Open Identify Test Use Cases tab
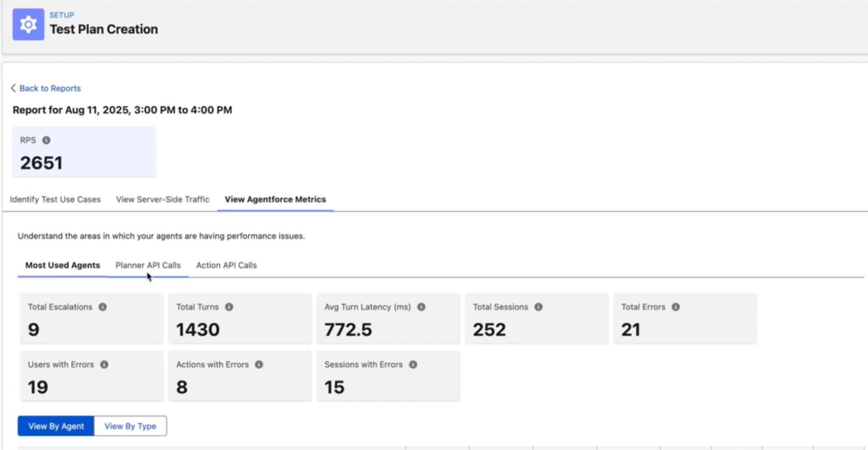 click(x=55, y=199)
